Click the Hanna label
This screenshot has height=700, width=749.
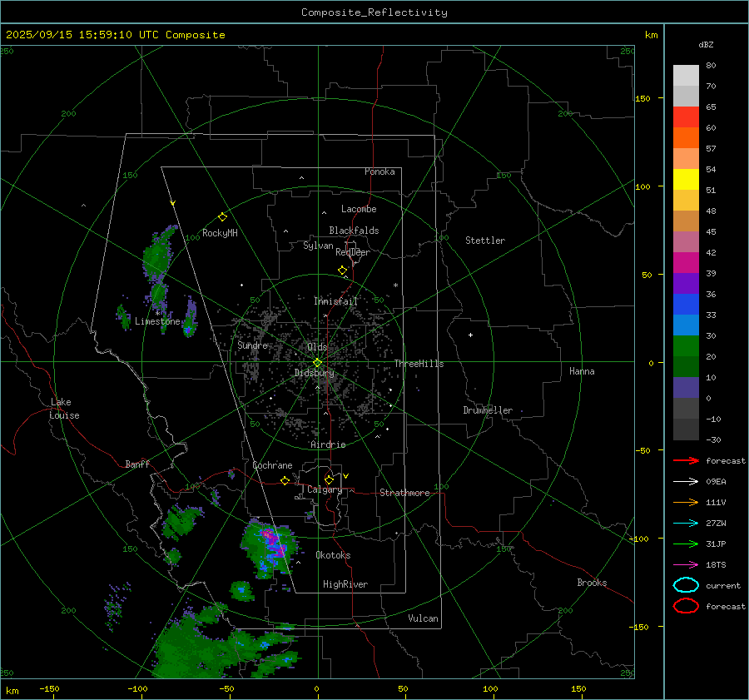[x=582, y=371]
